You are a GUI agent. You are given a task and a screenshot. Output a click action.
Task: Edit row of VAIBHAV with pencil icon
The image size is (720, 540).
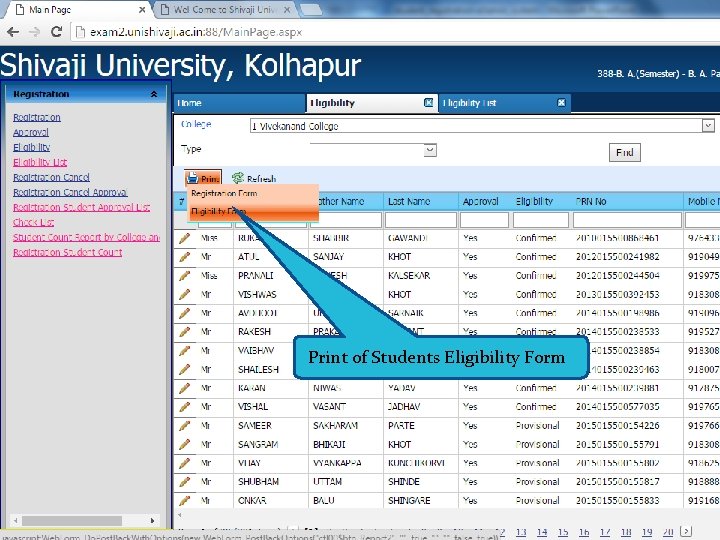(x=185, y=350)
